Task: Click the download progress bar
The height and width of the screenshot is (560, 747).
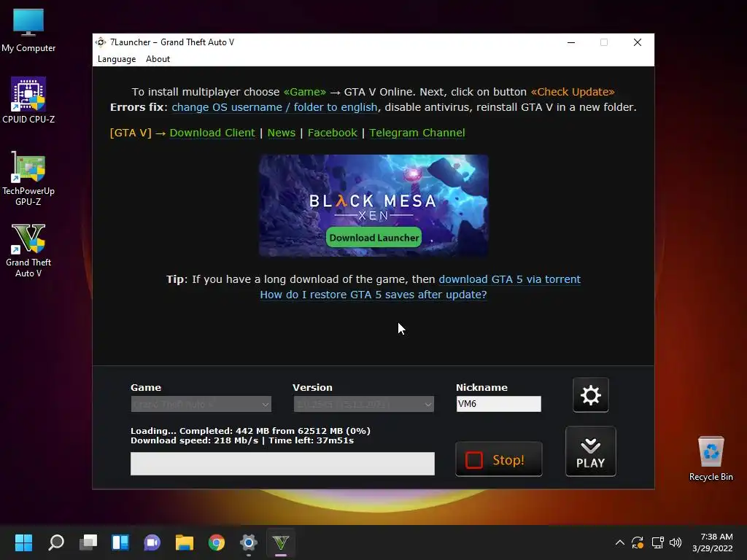Action: click(x=282, y=463)
